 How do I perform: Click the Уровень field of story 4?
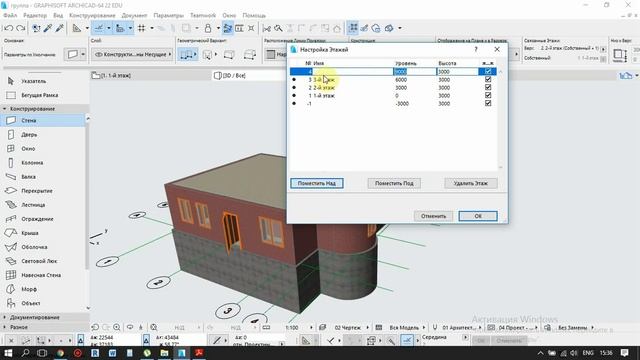click(415, 71)
